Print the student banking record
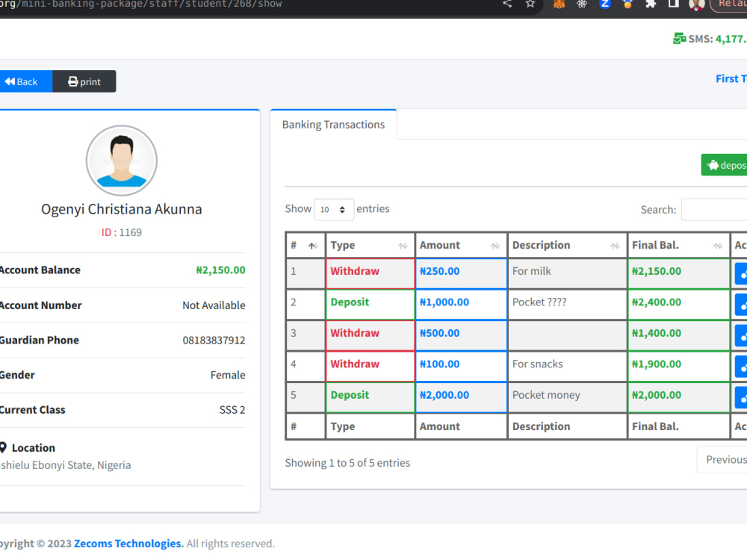 click(x=84, y=81)
